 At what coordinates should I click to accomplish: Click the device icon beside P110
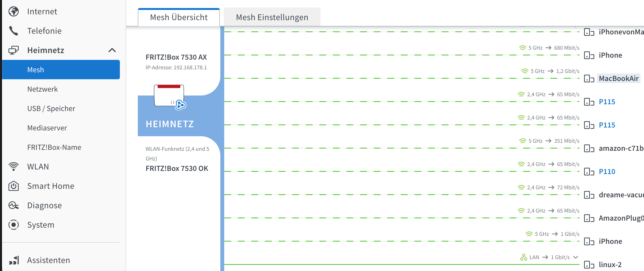(x=589, y=172)
